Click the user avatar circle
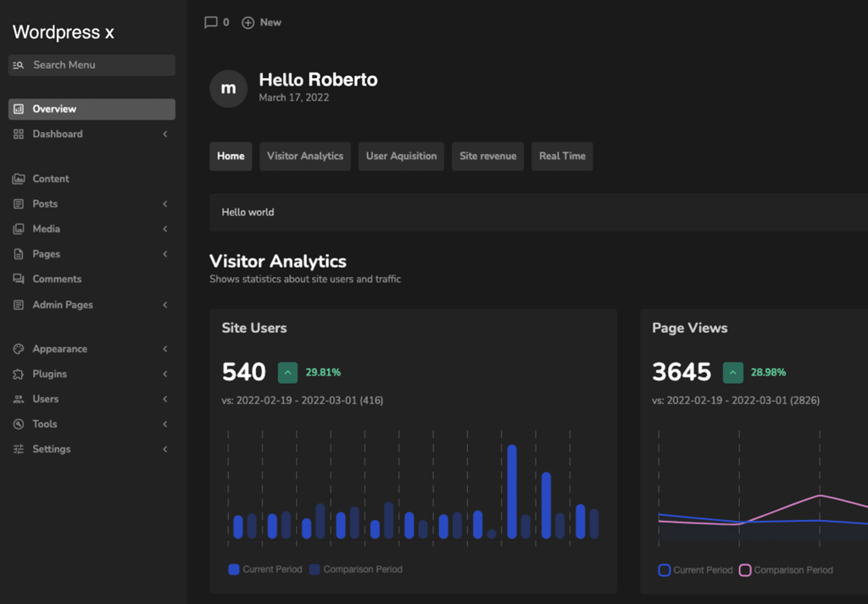The height and width of the screenshot is (604, 868). [228, 88]
